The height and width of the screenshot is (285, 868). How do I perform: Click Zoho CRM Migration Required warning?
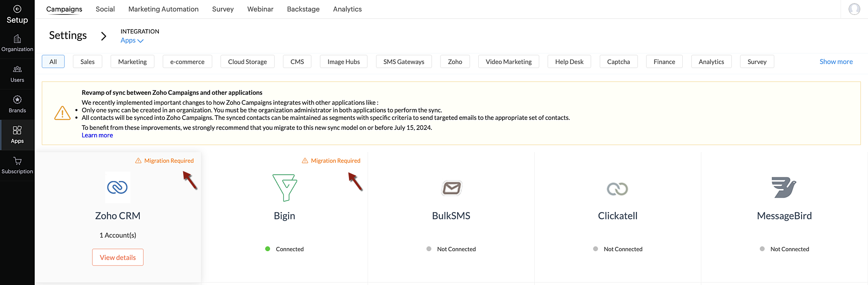point(164,161)
